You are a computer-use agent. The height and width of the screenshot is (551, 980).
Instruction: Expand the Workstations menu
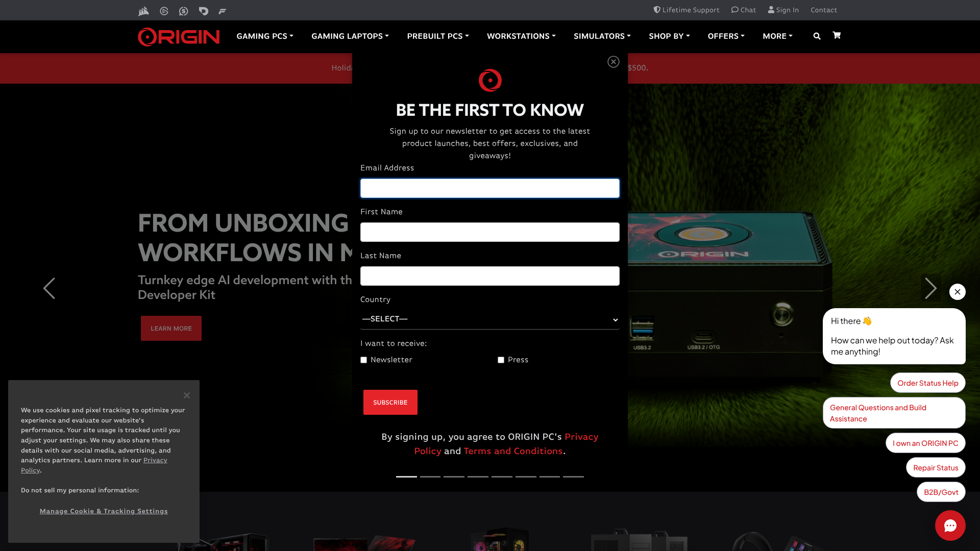(x=521, y=36)
